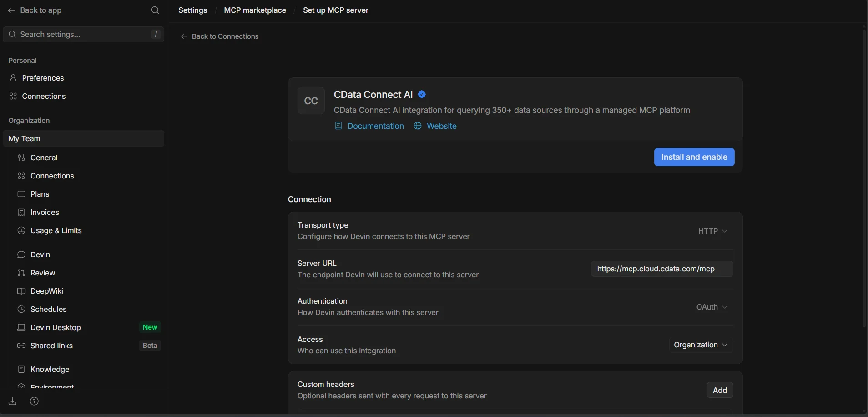Open the OAuth authentication dropdown
The image size is (868, 417).
[x=712, y=307]
